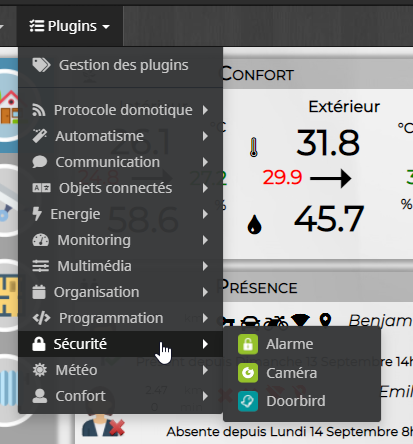Select the Objets connectés menu entry
The width and height of the screenshot is (413, 444).
120,188
